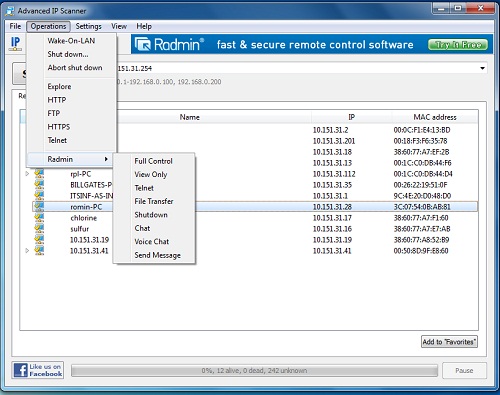Select File Transfer in the Radmin submenu
The image size is (500, 395).
pyautogui.click(x=154, y=201)
